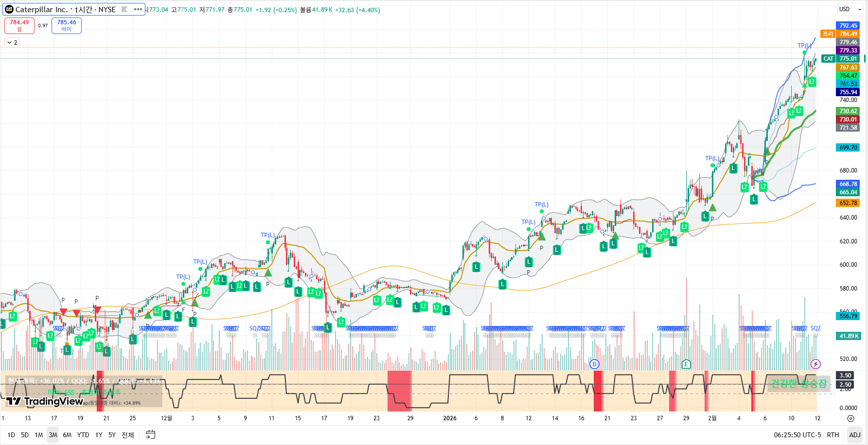Click the low value 771.97 in header
The image size is (868, 445).
click(x=214, y=10)
